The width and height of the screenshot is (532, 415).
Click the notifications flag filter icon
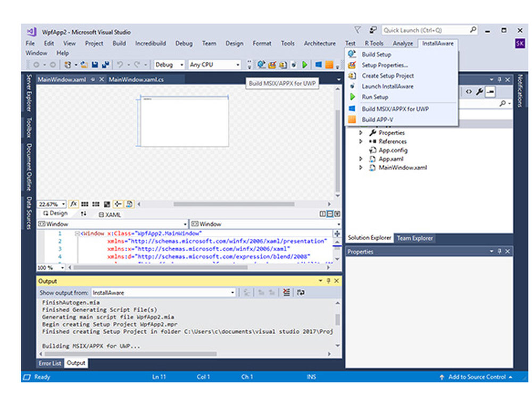point(358,30)
